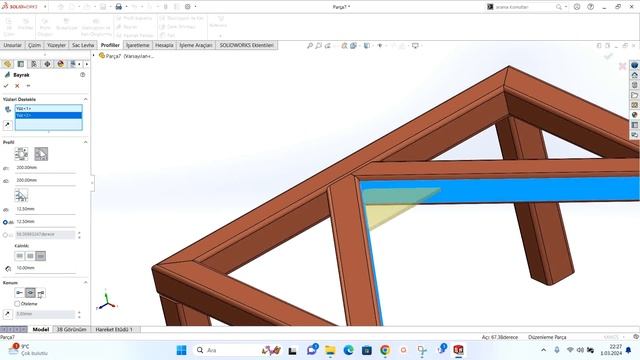Cancel the Bayrak feature with red X
The width and height of the screenshot is (640, 360).
pos(17,86)
